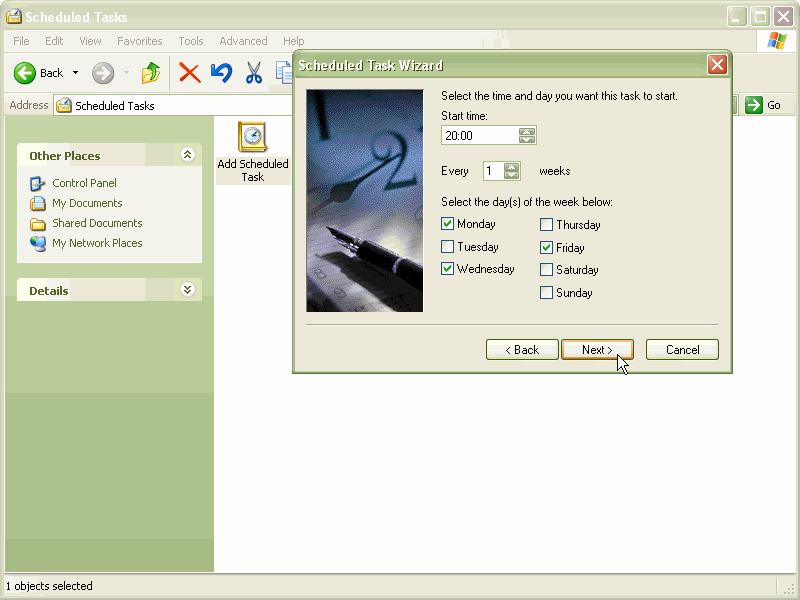Click the Windows flag logo
Screen dimensions: 800x600
pyautogui.click(x=776, y=41)
